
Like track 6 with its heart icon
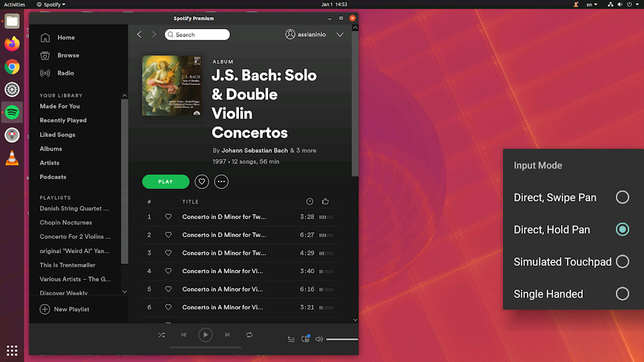[168, 307]
